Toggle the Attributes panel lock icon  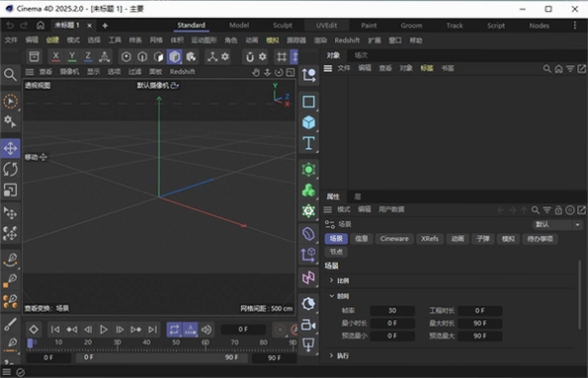[558, 210]
